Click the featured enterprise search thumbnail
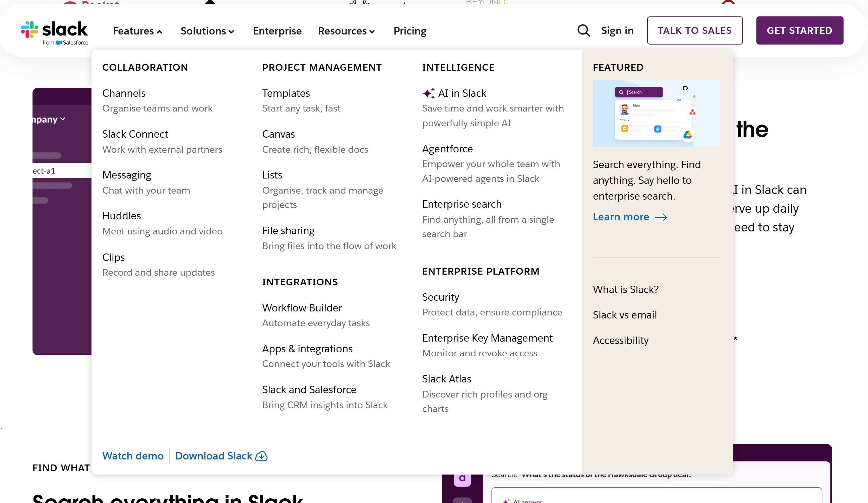The height and width of the screenshot is (503, 868). [x=656, y=114]
